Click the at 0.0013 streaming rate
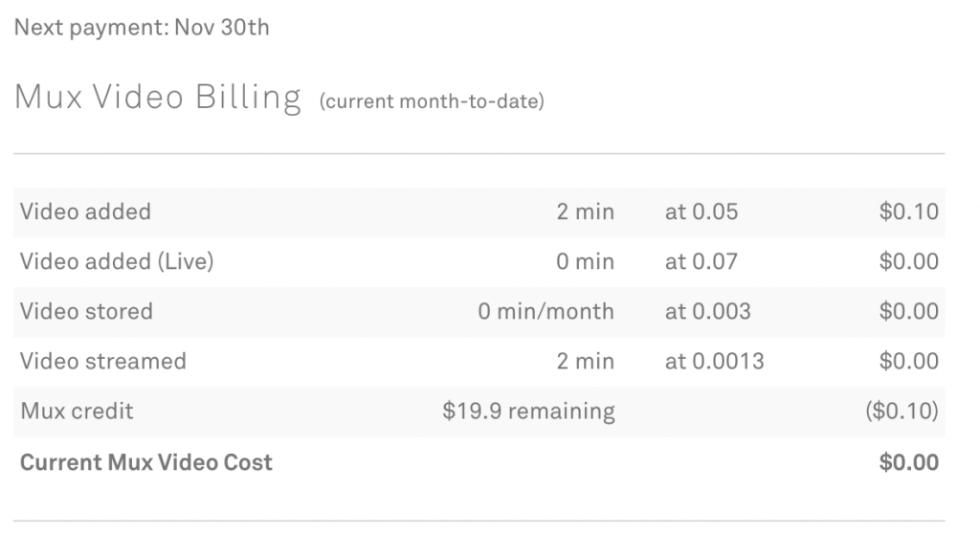The height and width of the screenshot is (535, 980). pyautogui.click(x=714, y=361)
